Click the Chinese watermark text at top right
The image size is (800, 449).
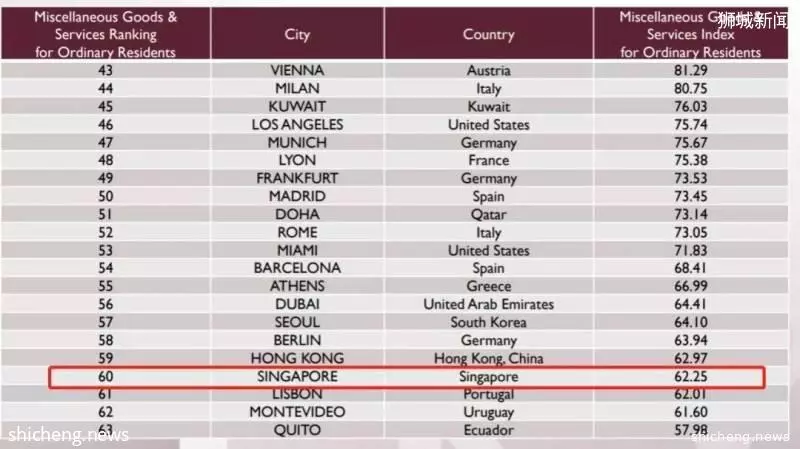[753, 20]
